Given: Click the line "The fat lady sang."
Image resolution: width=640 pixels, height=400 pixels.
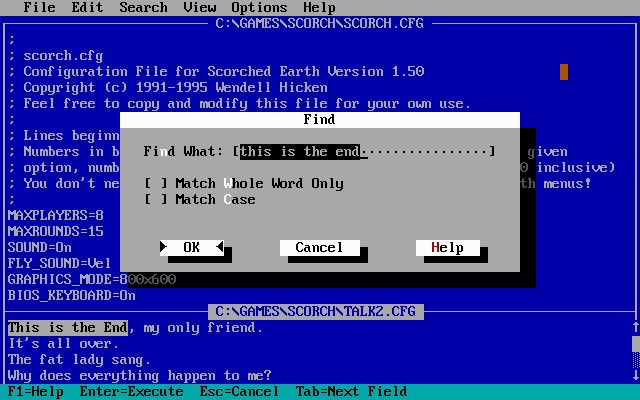Looking at the screenshot, I should 79,360.
